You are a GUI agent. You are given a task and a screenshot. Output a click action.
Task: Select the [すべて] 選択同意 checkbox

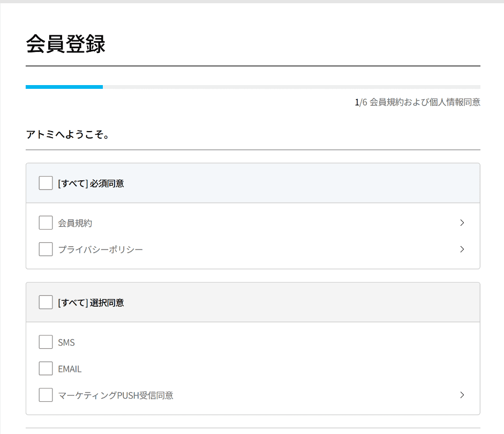click(46, 302)
